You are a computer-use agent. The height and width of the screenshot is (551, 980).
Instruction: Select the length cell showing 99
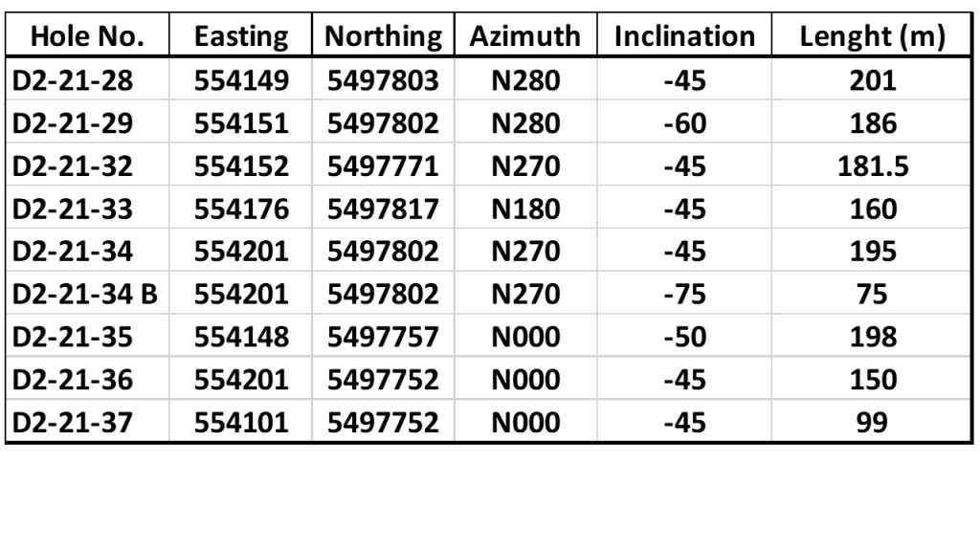(872, 423)
